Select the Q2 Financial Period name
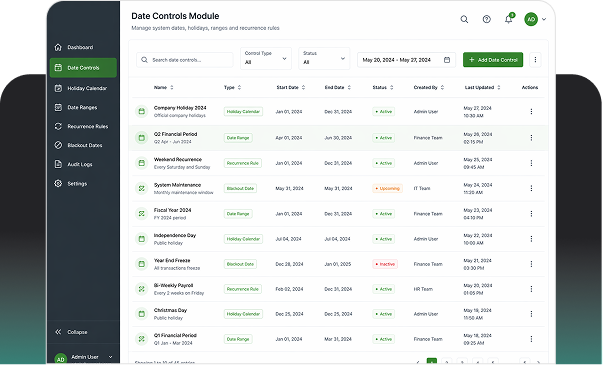 pos(175,134)
